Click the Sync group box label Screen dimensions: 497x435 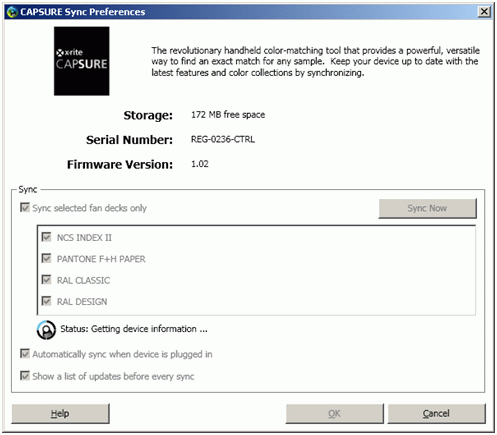point(27,190)
